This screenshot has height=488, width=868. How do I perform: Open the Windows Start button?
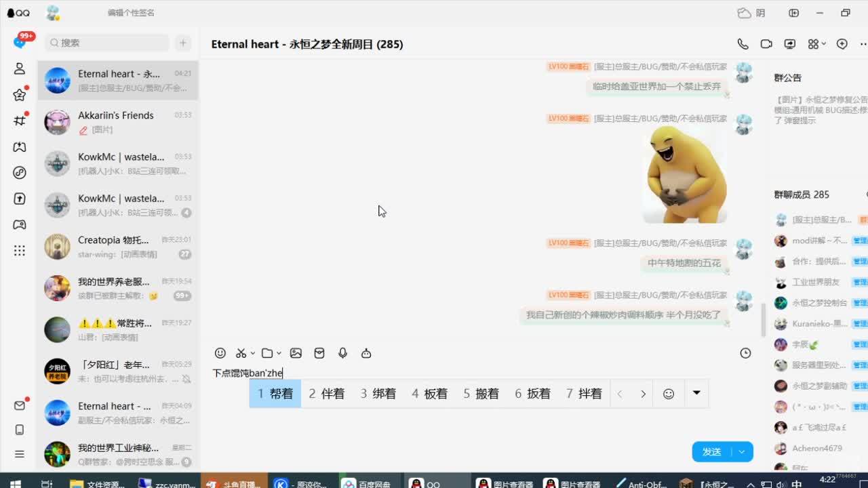pyautogui.click(x=15, y=484)
